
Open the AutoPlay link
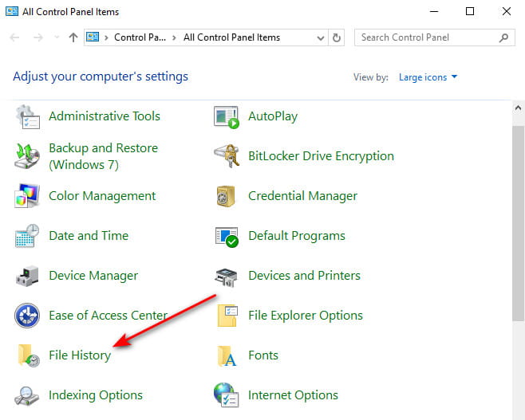[x=273, y=116]
